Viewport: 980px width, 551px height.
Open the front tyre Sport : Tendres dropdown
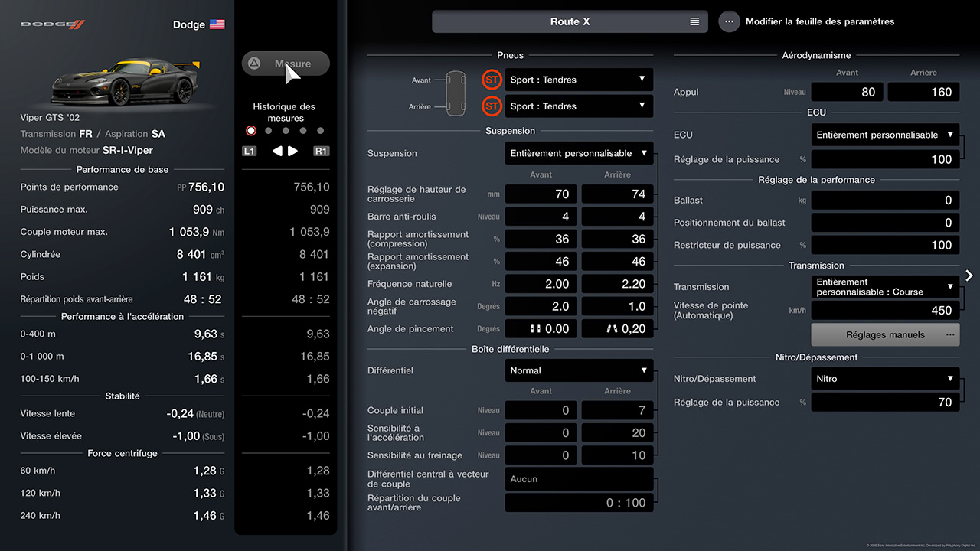click(x=579, y=80)
